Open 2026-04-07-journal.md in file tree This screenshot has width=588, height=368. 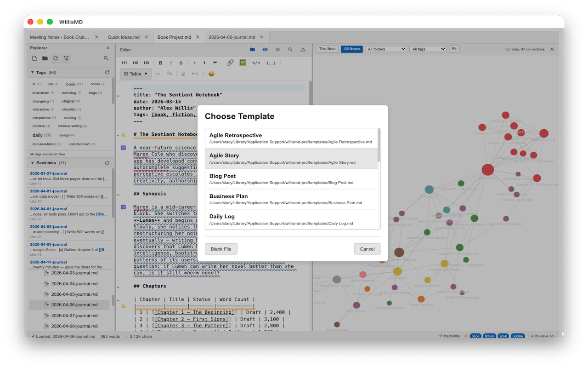point(74,316)
